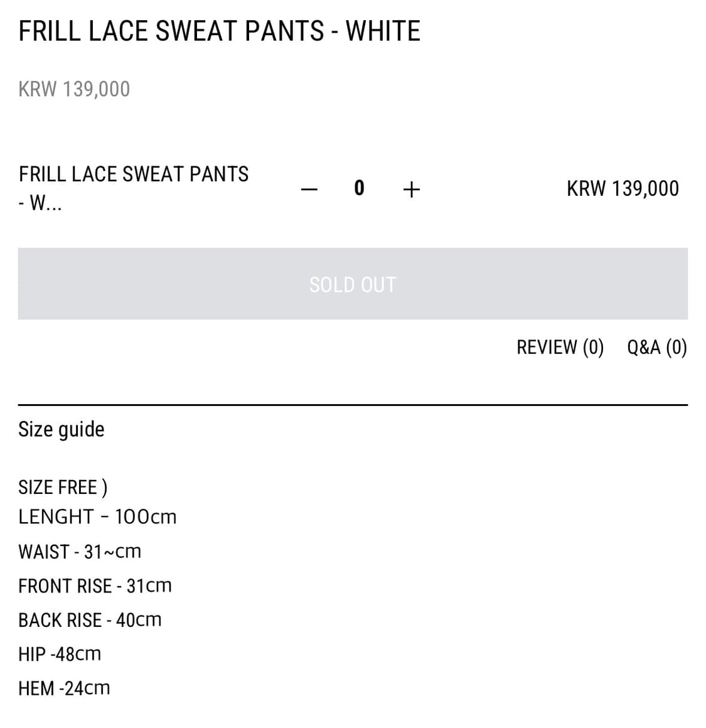Image resolution: width=706 pixels, height=728 pixels.
Task: Click the gray KRW 139,000 price under title
Action: [x=74, y=89]
